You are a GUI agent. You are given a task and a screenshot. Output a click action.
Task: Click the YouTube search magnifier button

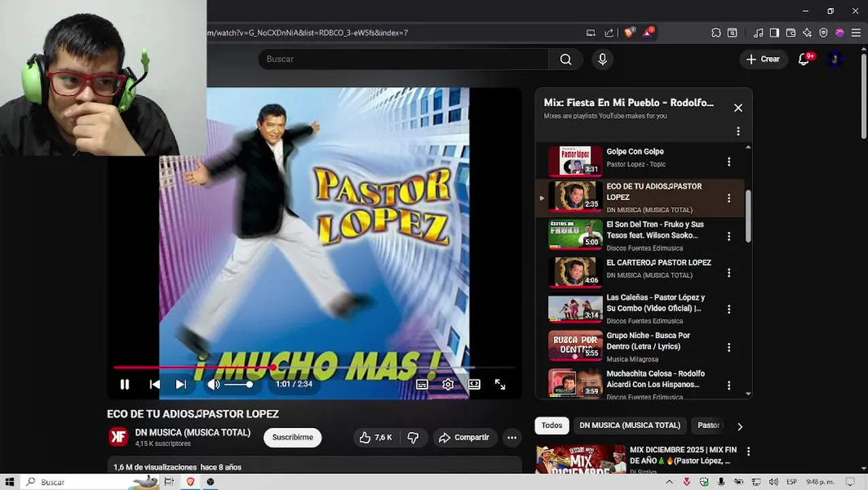(x=566, y=59)
